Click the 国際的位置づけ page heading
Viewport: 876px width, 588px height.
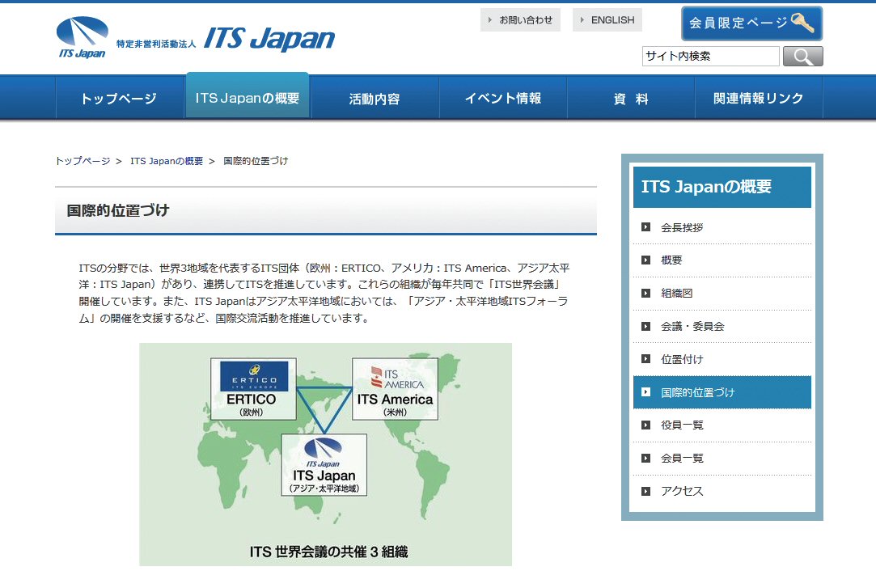(118, 210)
